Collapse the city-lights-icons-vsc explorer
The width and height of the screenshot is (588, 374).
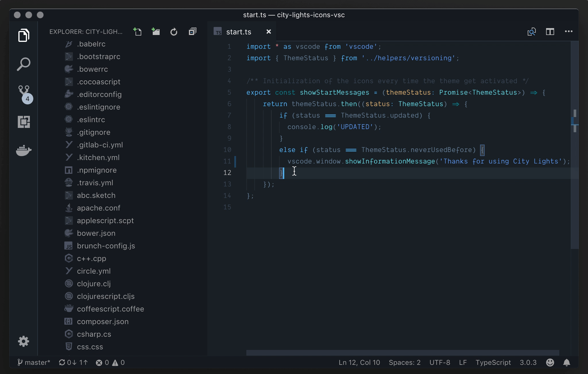(192, 31)
